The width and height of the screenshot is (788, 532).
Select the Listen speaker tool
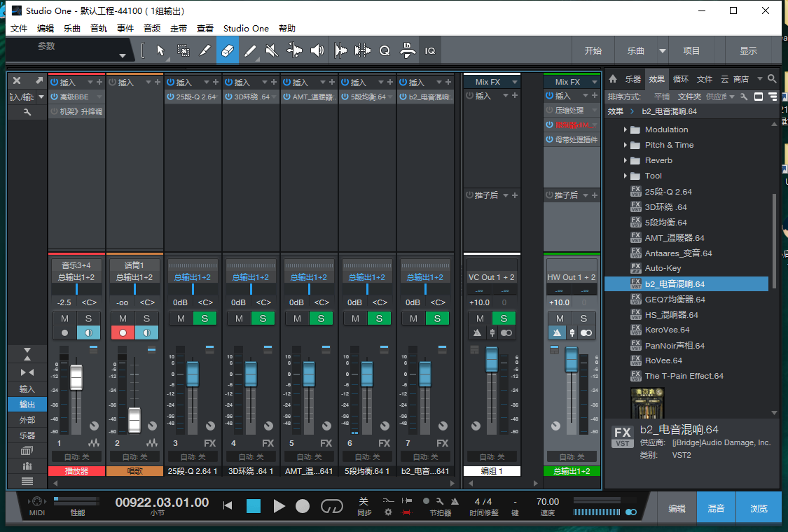(317, 50)
